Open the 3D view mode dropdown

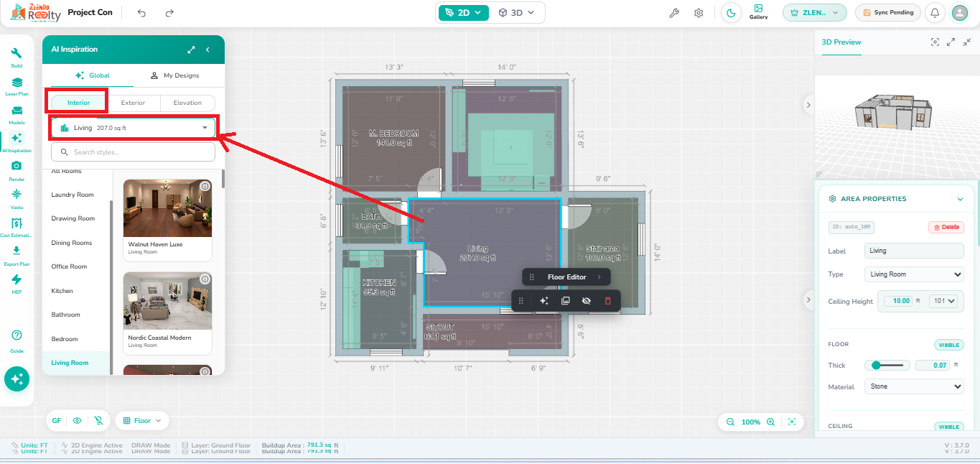point(517,12)
